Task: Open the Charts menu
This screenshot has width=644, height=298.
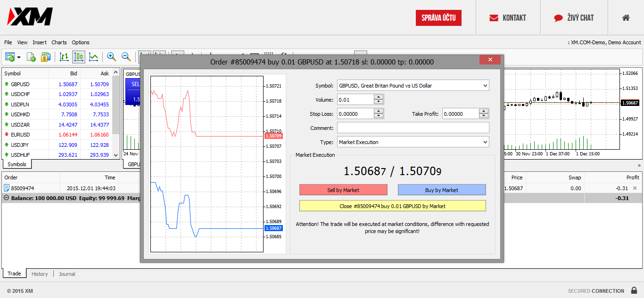Action: pyautogui.click(x=59, y=42)
